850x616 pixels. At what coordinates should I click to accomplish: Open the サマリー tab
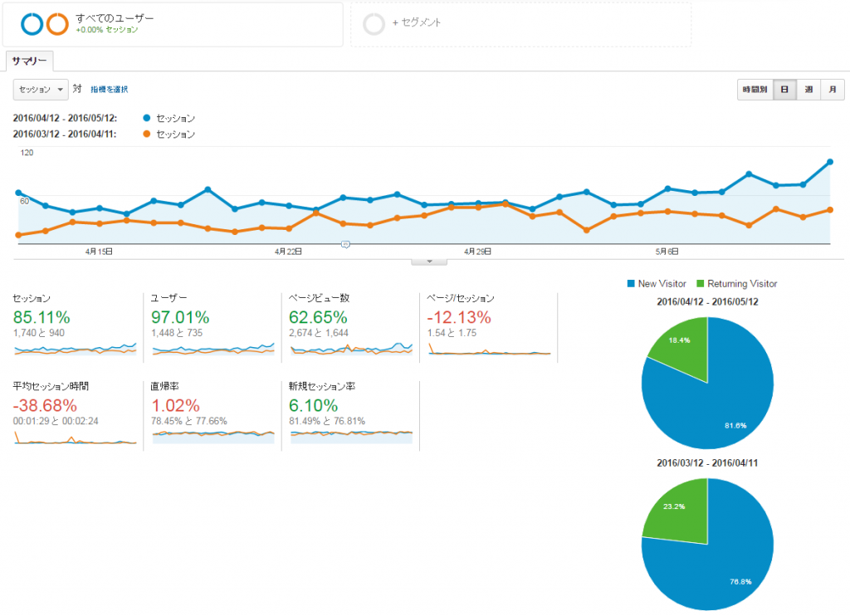coord(29,61)
